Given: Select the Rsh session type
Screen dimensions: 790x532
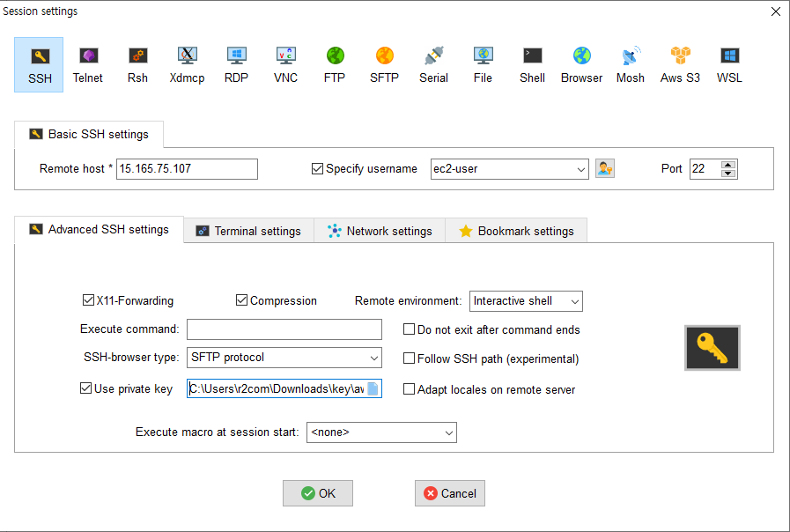Looking at the screenshot, I should tap(137, 64).
